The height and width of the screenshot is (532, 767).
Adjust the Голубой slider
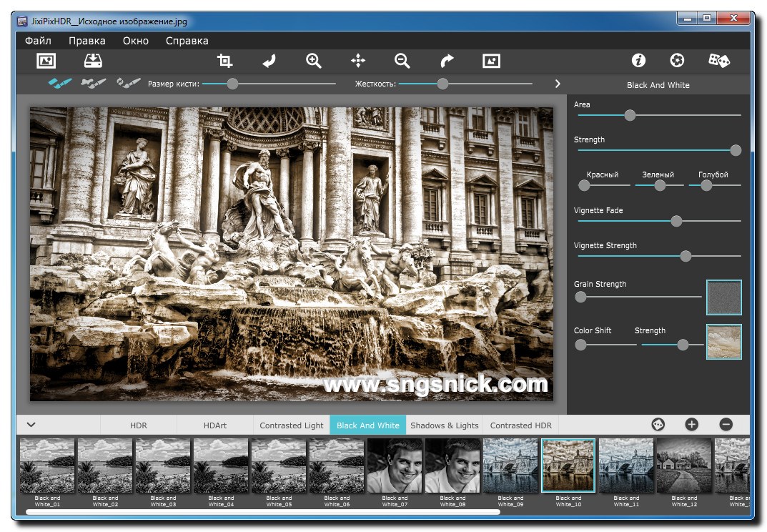pos(706,185)
